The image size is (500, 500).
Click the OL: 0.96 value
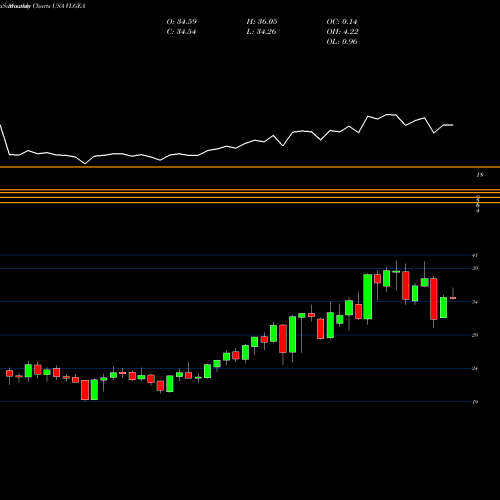(342, 42)
